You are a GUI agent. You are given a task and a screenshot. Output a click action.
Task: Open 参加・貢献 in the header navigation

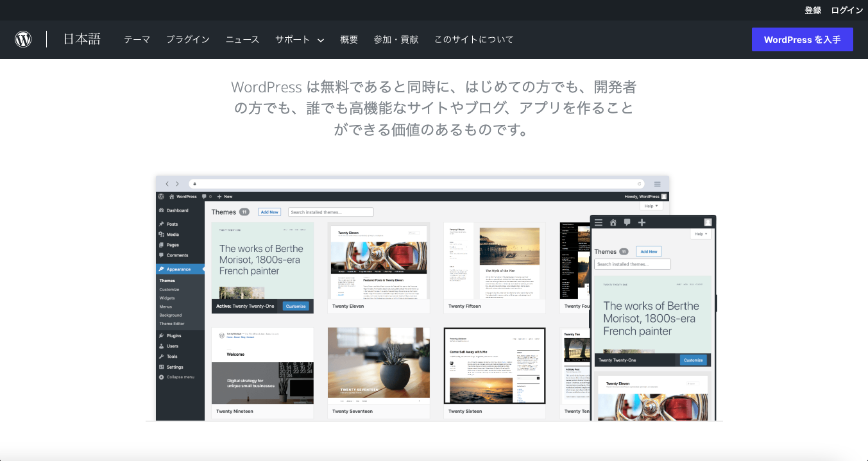coord(396,39)
